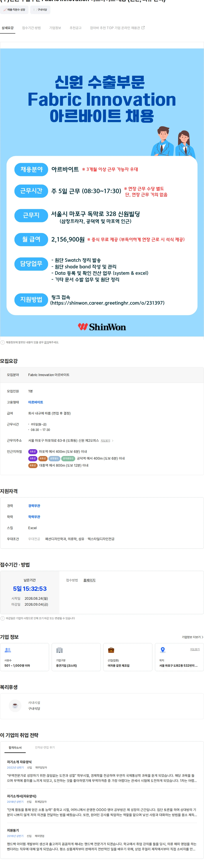This screenshot has height=868, width=204.
Task: Click the 6호선 badge for 공덕역
Action: click(x=43, y=458)
